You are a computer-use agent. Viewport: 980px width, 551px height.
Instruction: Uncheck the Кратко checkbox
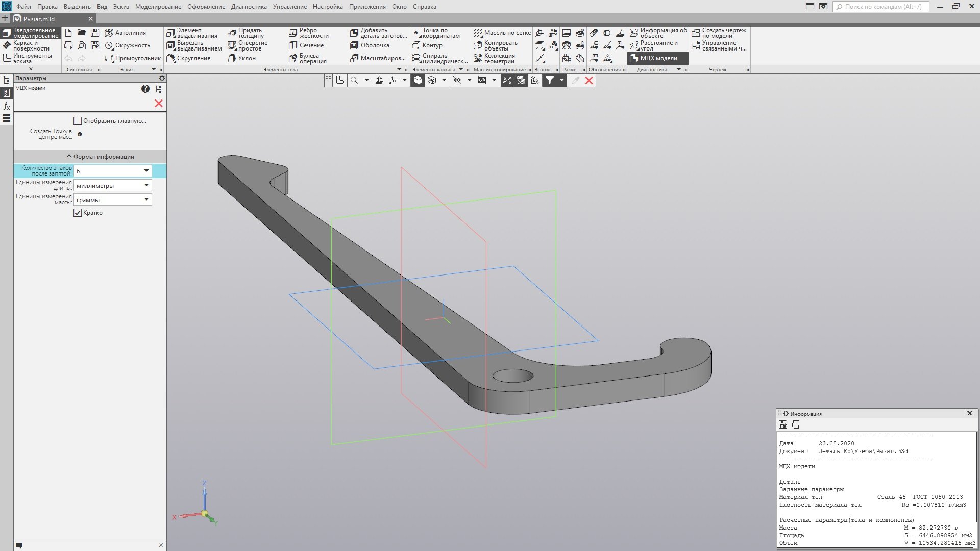coord(78,213)
